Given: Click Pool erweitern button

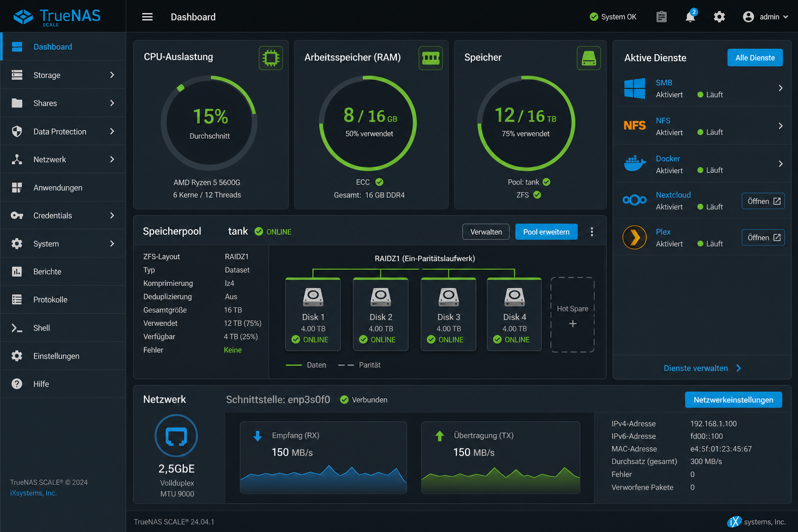Looking at the screenshot, I should pos(547,232).
